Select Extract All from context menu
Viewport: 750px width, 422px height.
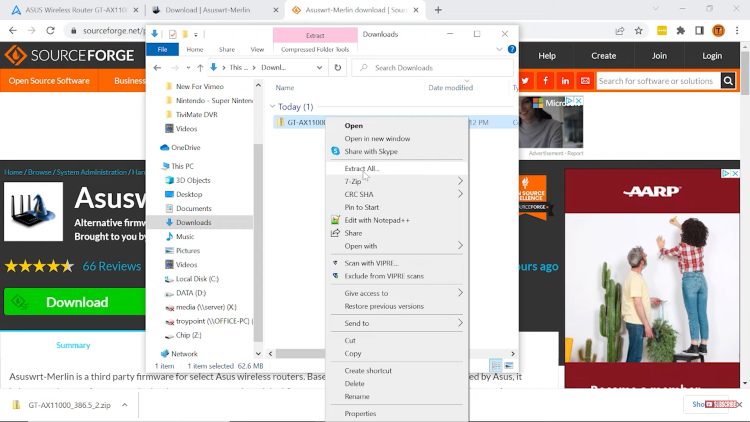(362, 169)
